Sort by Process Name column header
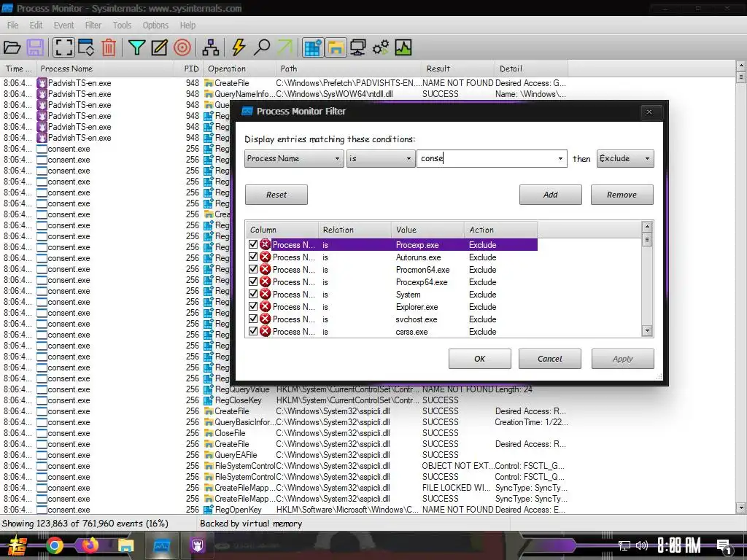The image size is (747, 560). [105, 69]
